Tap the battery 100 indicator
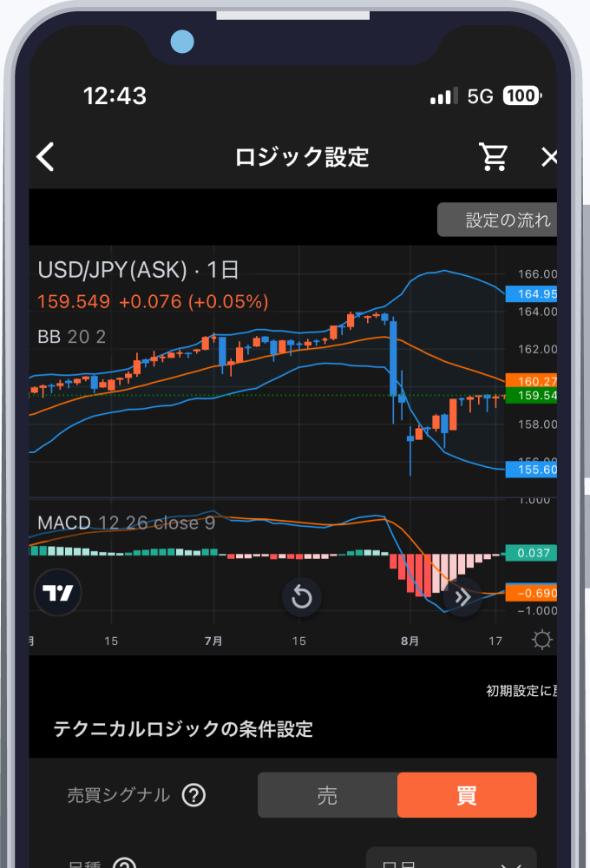The height and width of the screenshot is (868, 590). pos(522,95)
